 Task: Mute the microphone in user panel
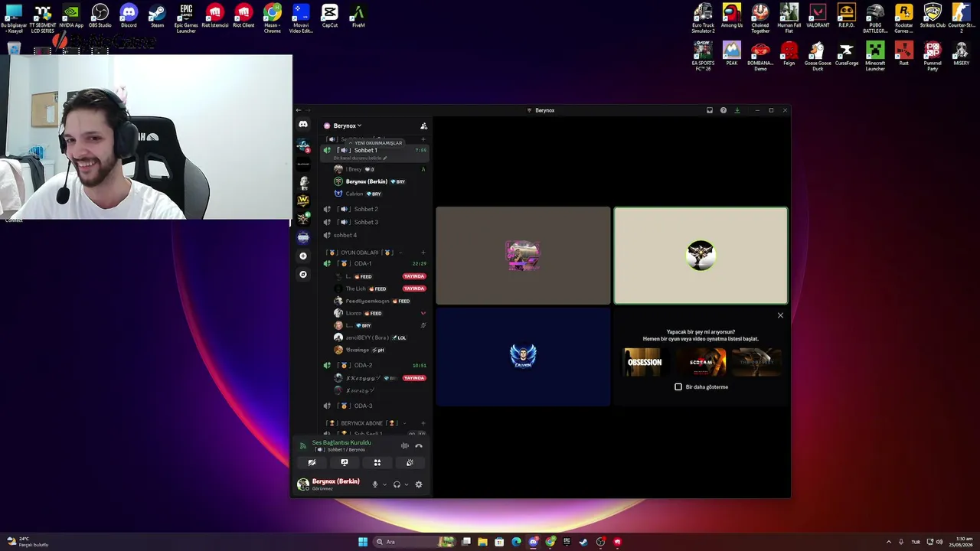coord(375,484)
